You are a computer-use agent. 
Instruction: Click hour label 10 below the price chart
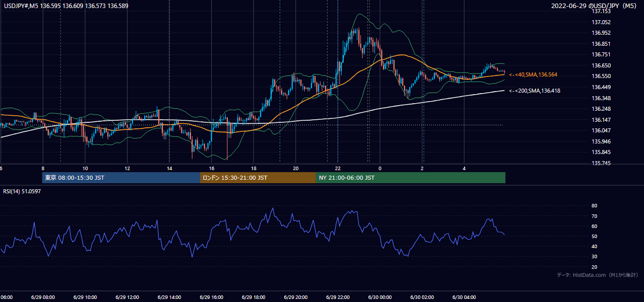pos(85,169)
